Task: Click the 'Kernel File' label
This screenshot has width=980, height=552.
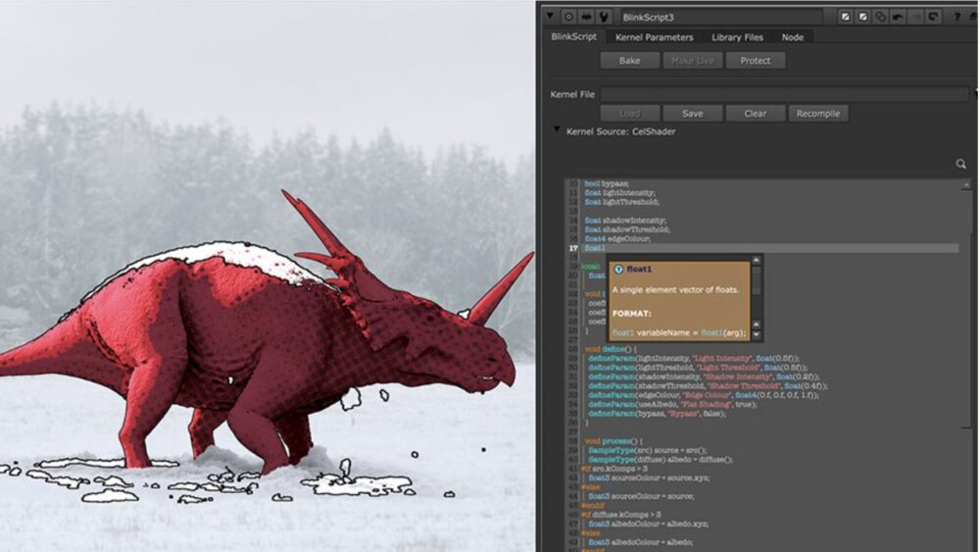Action: click(572, 94)
